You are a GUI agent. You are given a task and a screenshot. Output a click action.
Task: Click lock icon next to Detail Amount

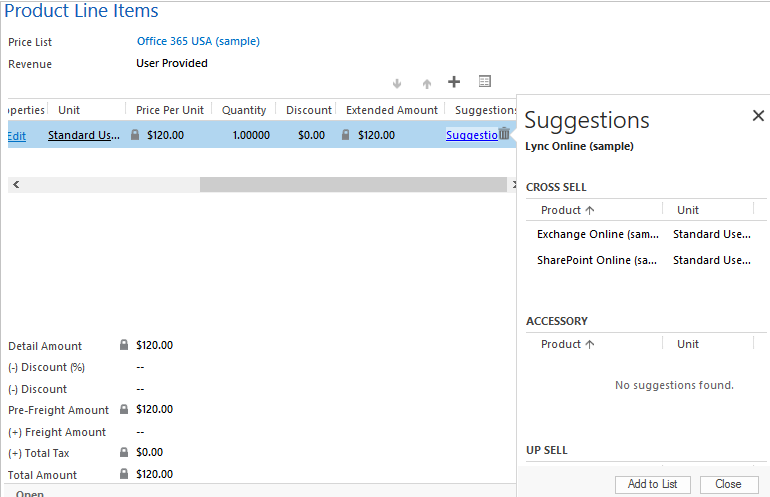tap(124, 345)
